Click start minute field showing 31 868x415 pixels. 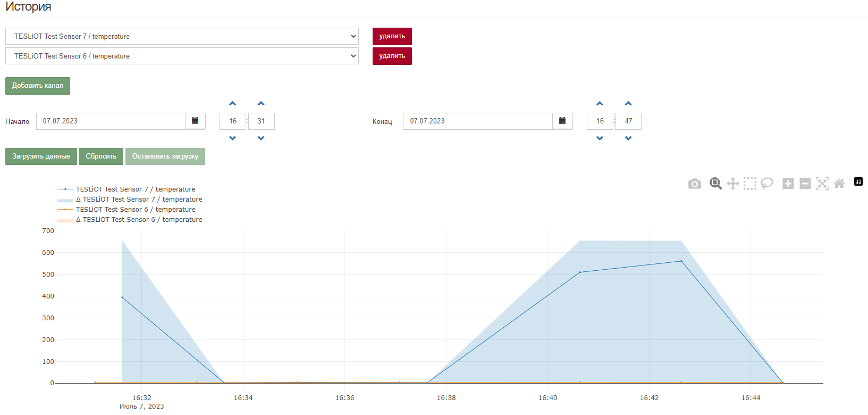261,121
